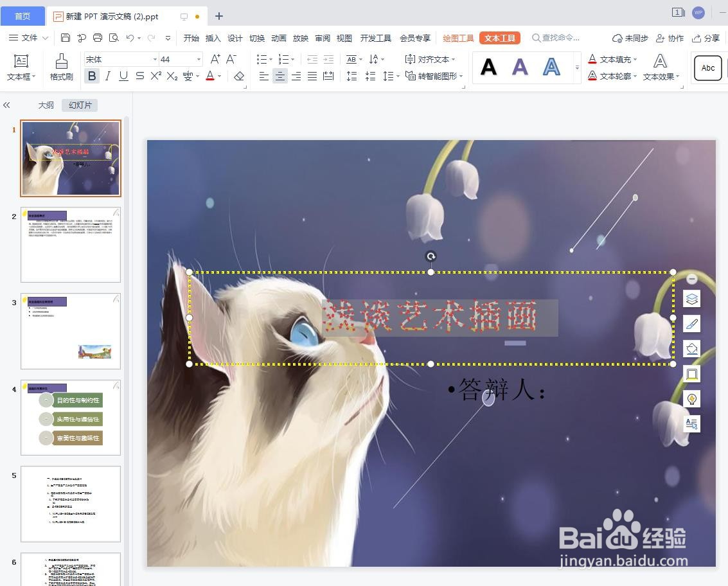Apply the Abc shape style preset
Screen dimensions: 728x586
[707, 68]
